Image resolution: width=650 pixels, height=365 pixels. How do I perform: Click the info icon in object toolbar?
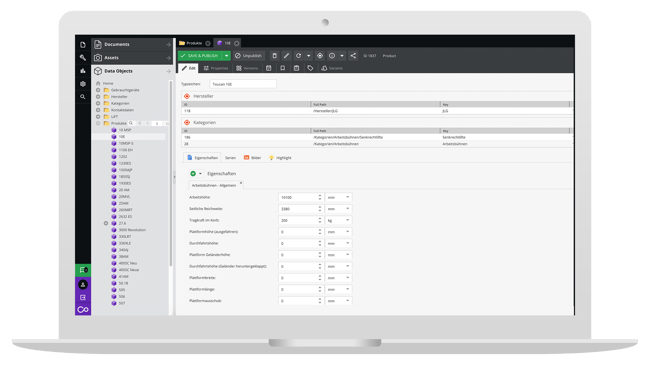pyautogui.click(x=332, y=56)
